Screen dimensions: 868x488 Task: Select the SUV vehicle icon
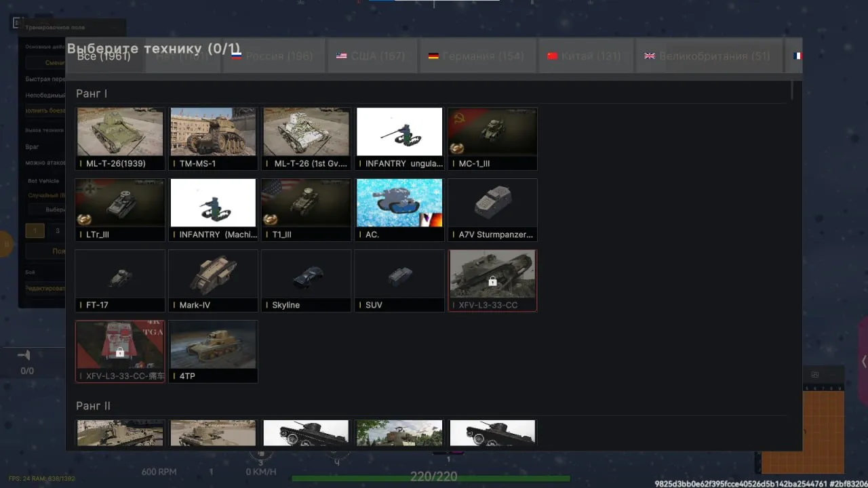point(399,281)
